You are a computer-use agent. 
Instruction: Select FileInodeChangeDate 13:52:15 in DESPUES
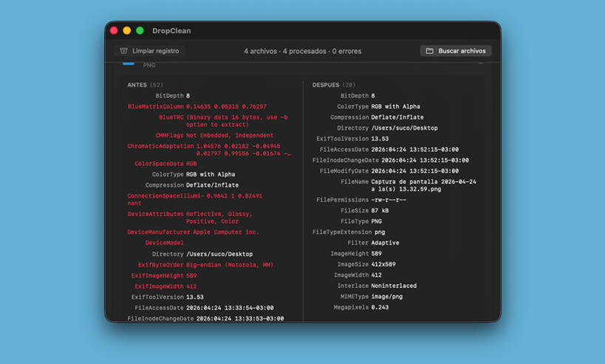point(391,160)
